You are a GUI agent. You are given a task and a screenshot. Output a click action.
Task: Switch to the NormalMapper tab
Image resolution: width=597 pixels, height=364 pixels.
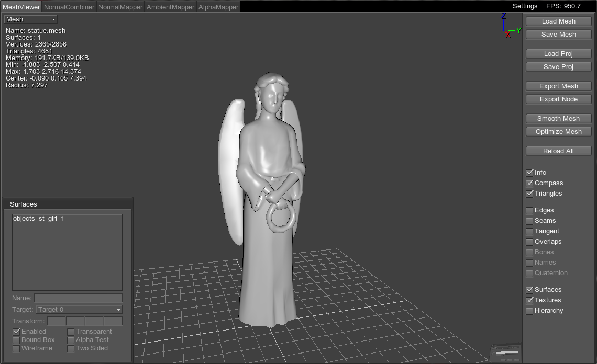(x=120, y=7)
